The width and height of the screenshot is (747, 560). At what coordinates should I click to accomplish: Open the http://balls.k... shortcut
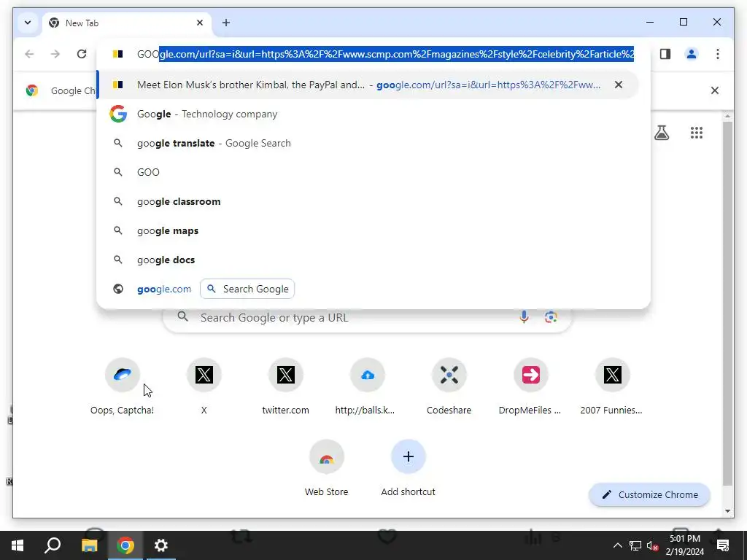coord(368,386)
